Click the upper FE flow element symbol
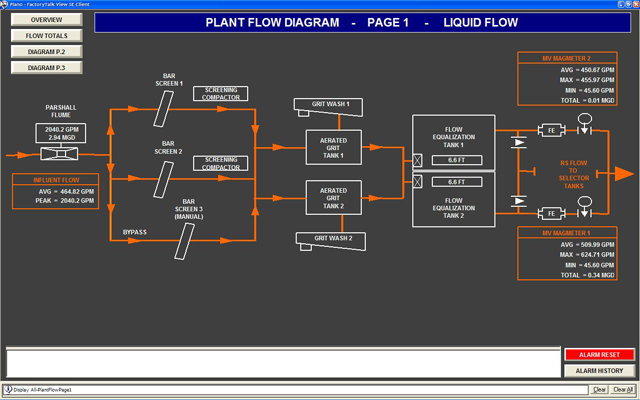640x400 pixels. pos(550,129)
